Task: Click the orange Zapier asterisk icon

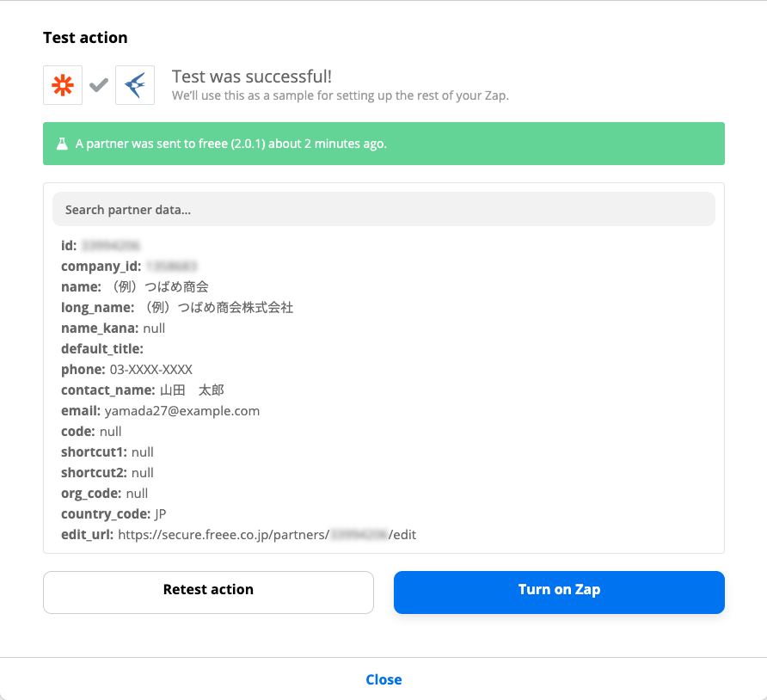Action: 63,85
